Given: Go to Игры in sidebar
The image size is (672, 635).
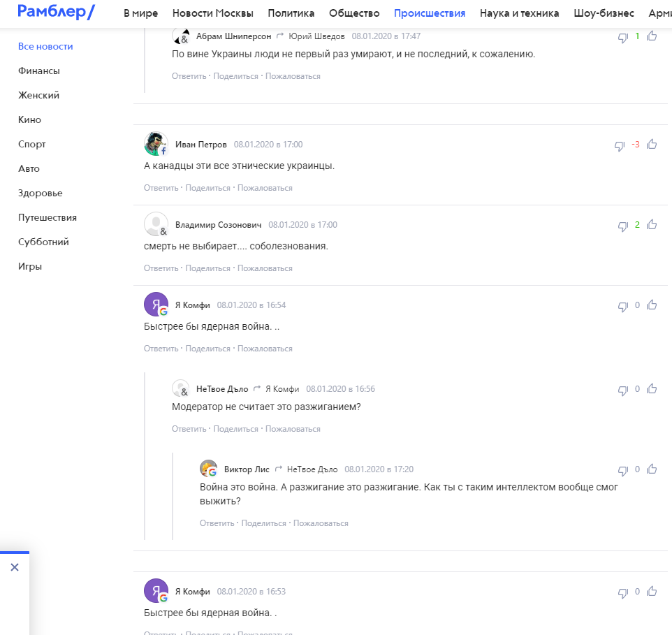Looking at the screenshot, I should [x=30, y=266].
